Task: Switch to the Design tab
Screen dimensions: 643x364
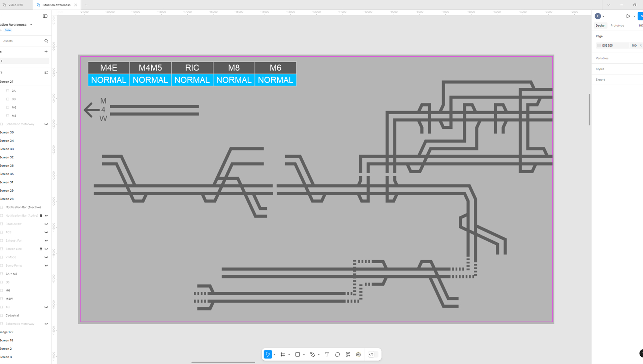Action: click(600, 26)
